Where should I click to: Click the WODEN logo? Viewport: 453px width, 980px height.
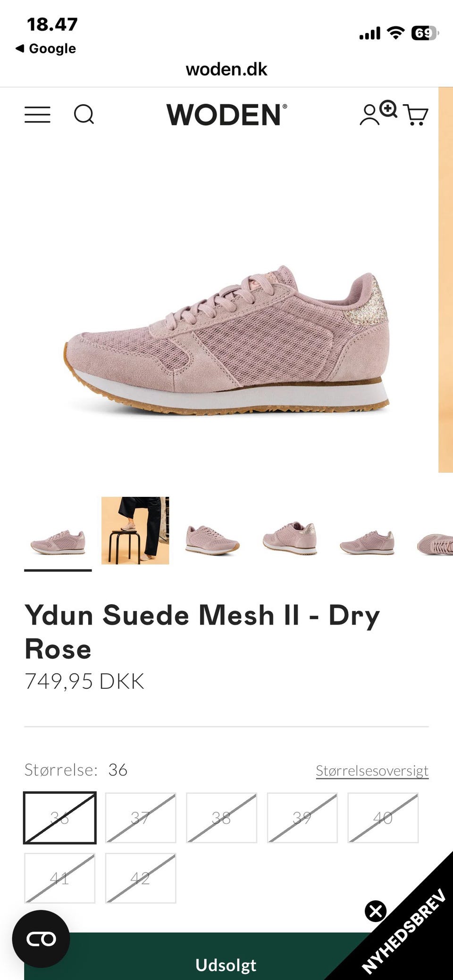tap(226, 115)
